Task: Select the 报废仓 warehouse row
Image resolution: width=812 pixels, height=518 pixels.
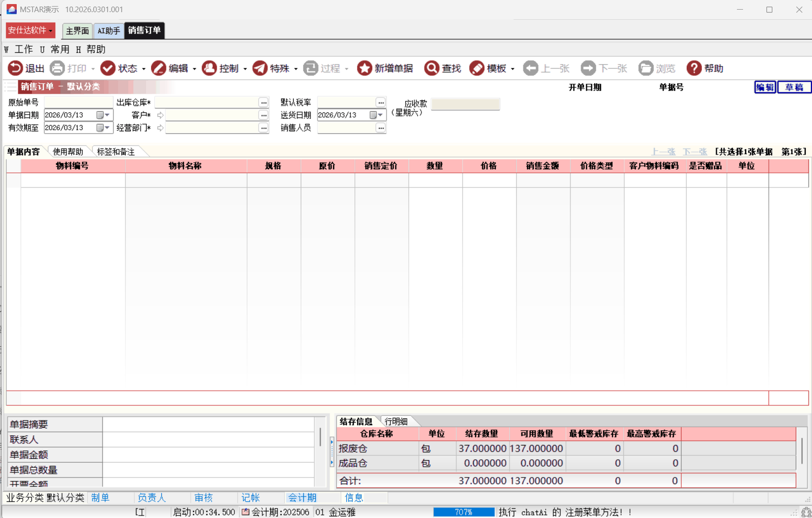Action: pos(566,448)
